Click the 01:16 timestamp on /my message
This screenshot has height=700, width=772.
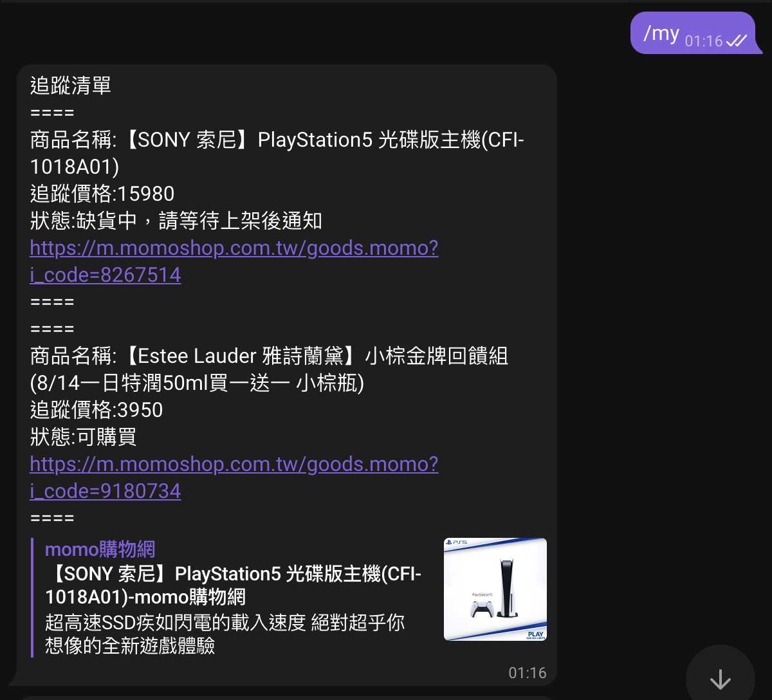(x=704, y=41)
